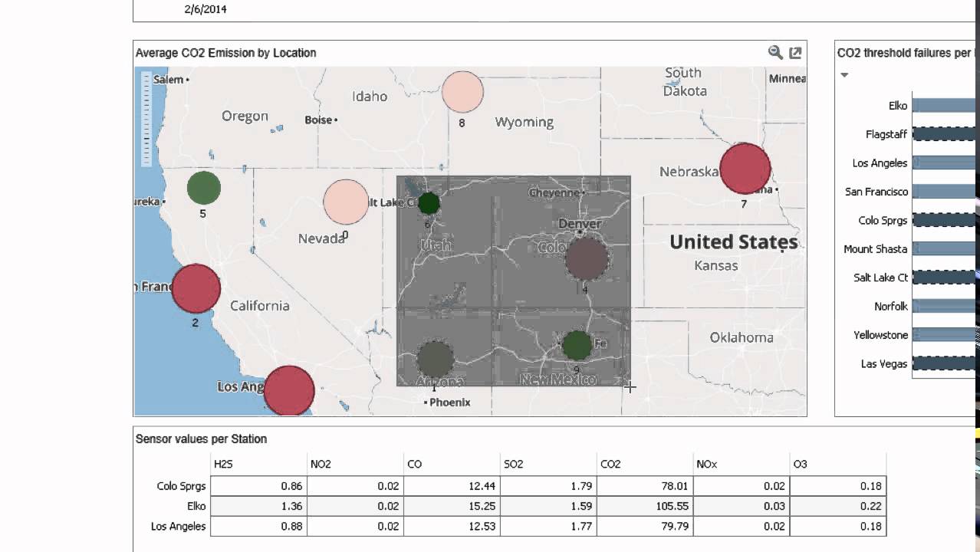
Task: Click the CO2 value 105.55 for Elko
Action: point(645,506)
